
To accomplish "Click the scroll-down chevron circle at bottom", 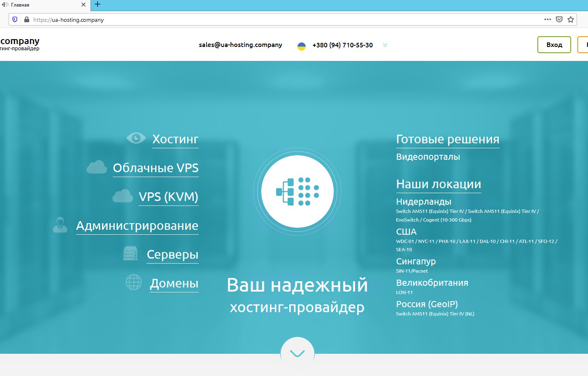I will tap(297, 353).
